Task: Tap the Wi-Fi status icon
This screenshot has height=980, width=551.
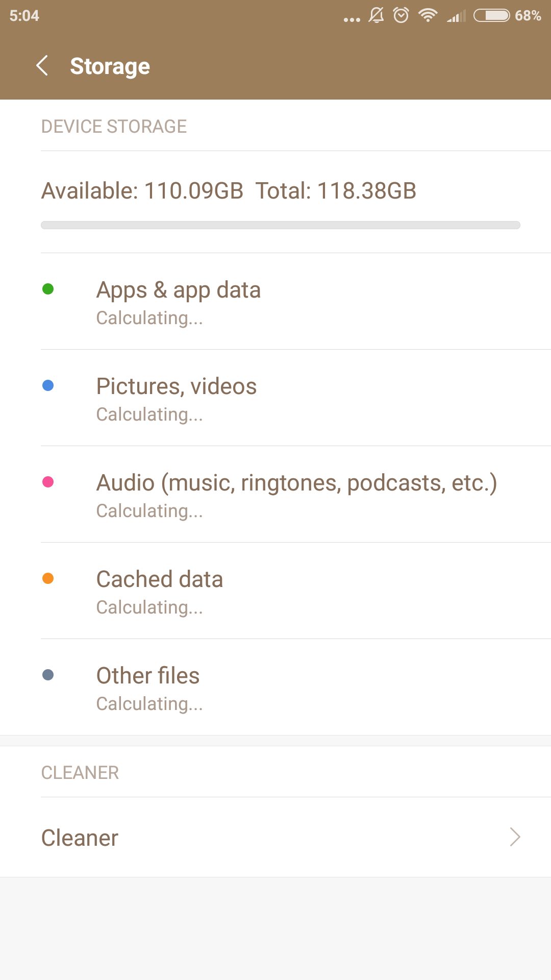Action: 428,15
